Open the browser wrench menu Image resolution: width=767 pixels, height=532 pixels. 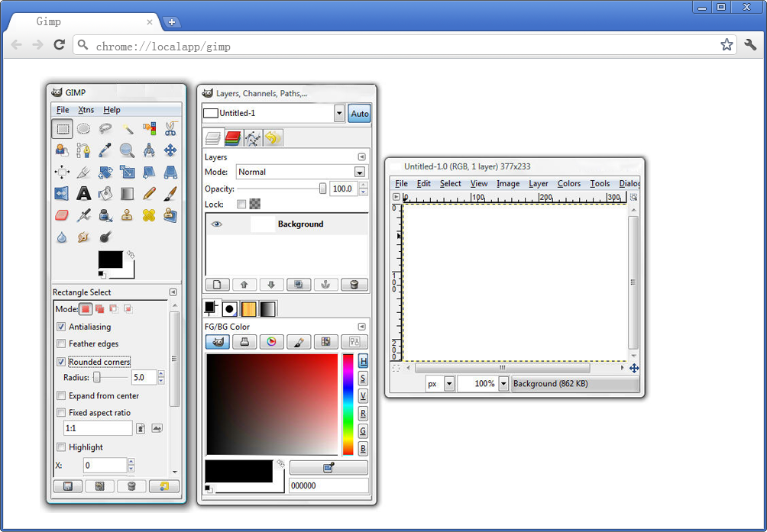(750, 45)
